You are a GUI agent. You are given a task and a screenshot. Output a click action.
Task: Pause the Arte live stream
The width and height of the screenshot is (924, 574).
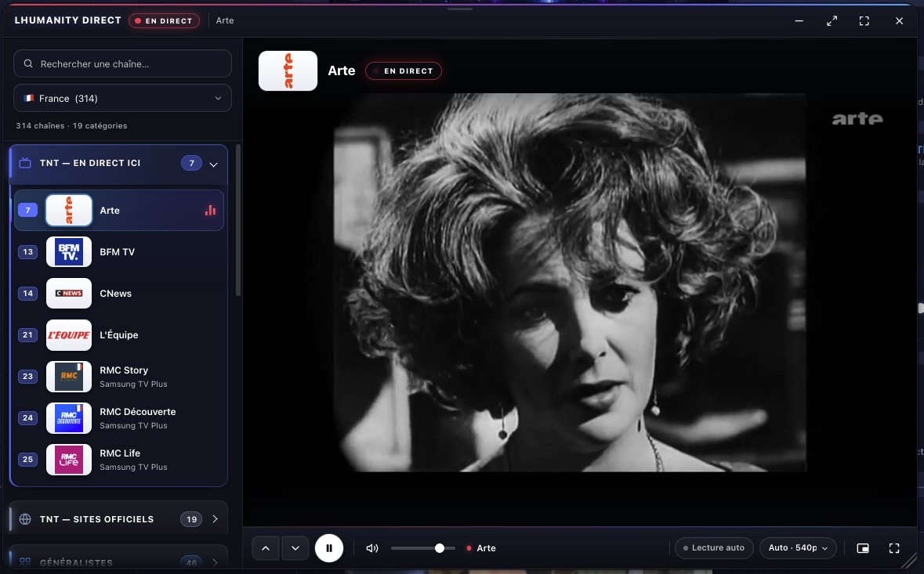tap(329, 548)
